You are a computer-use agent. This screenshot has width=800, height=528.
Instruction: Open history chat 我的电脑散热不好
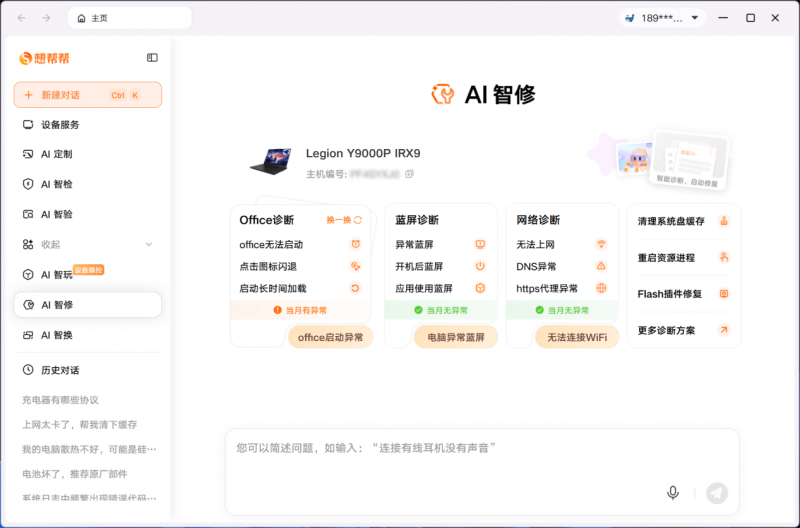pos(89,449)
